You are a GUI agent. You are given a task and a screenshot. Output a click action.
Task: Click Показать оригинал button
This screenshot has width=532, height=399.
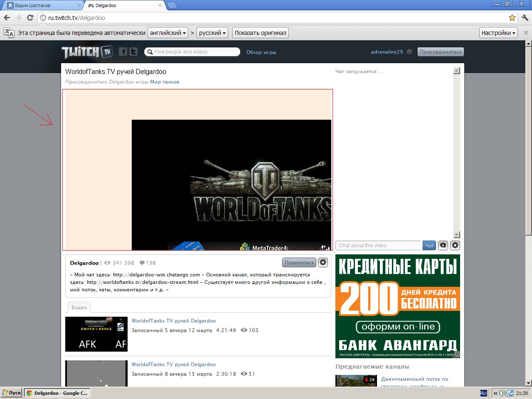[x=261, y=33]
